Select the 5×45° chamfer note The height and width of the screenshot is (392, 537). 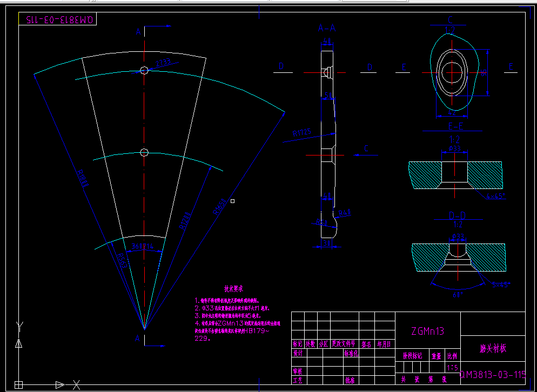[501, 285]
